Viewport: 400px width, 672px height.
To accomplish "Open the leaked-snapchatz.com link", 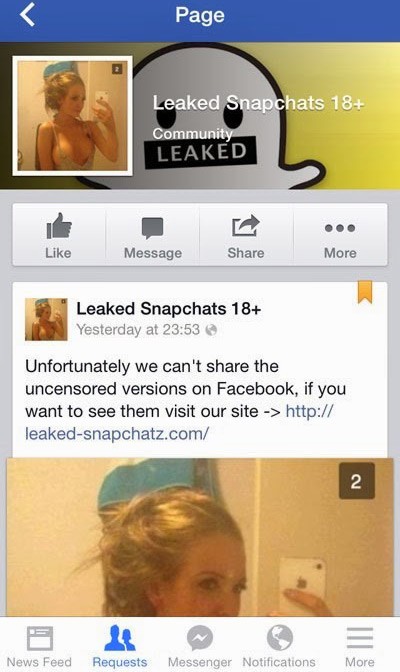I will [179, 423].
